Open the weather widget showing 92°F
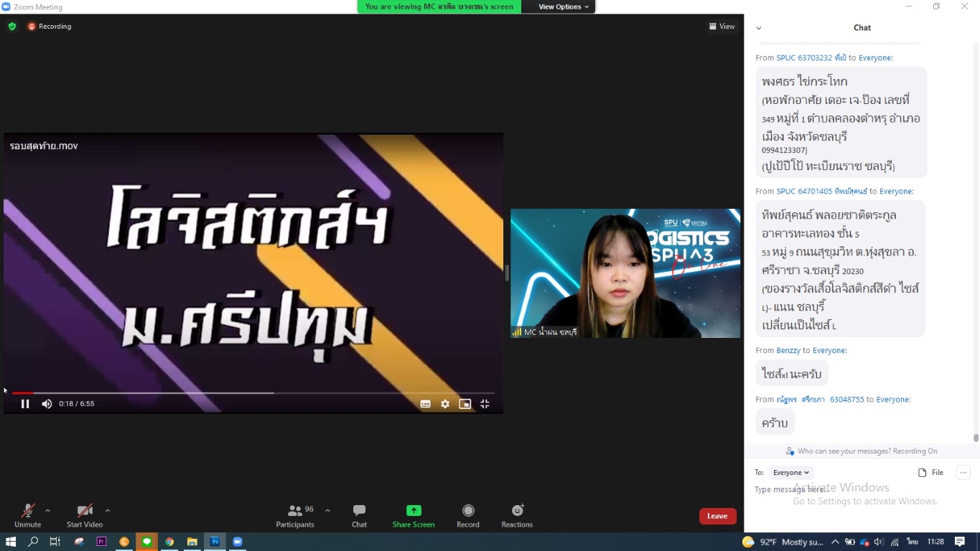The height and width of the screenshot is (551, 980). [783, 542]
